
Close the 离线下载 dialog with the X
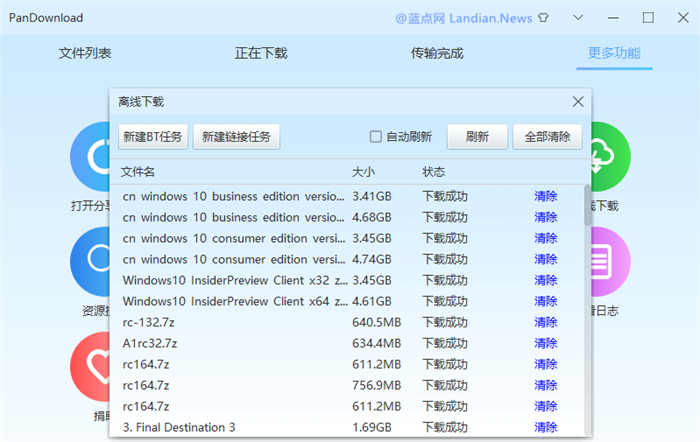(x=577, y=101)
